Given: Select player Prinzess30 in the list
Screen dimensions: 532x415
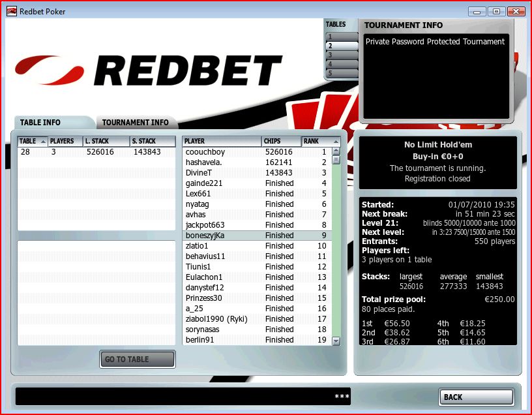Looking at the screenshot, I should click(257, 298).
